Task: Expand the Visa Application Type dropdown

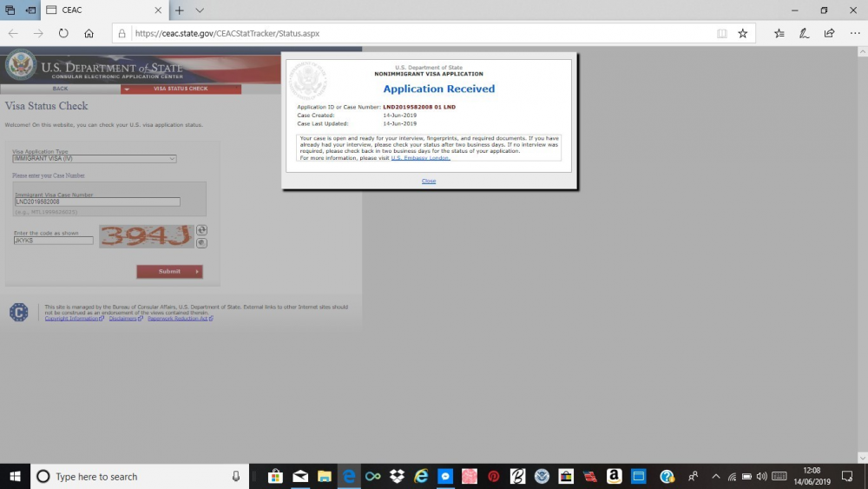Action: tap(94, 159)
